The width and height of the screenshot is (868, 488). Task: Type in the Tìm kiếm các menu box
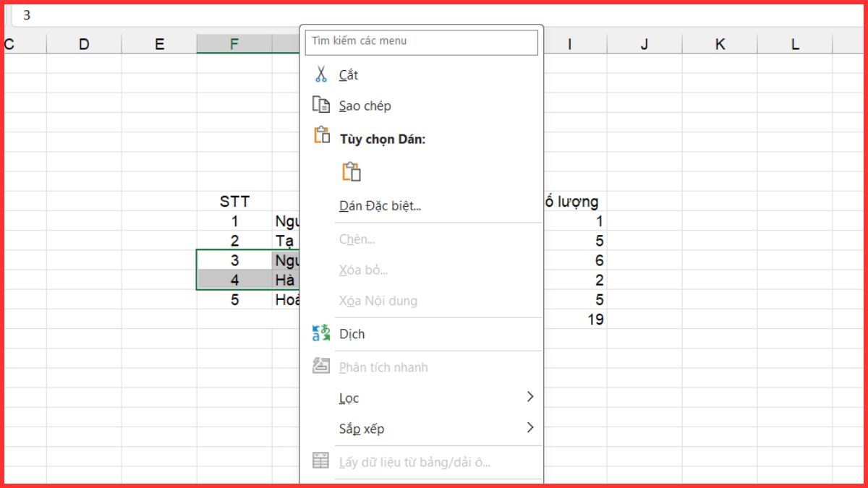[x=422, y=42]
